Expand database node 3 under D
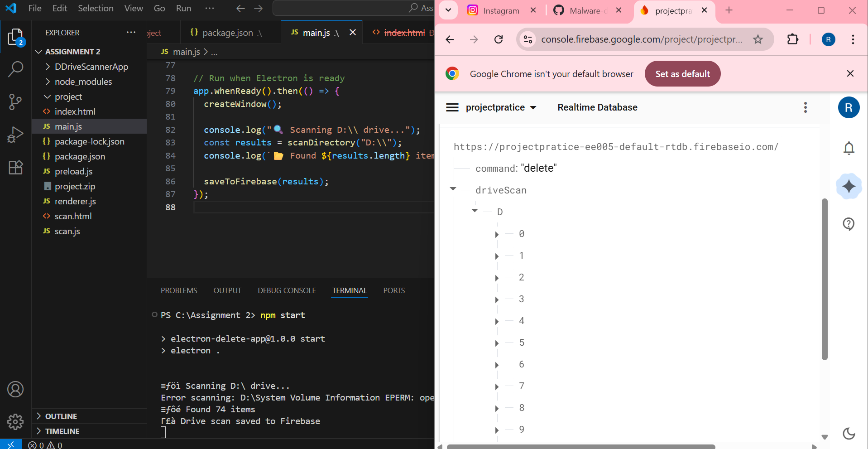Image resolution: width=868 pixels, height=449 pixels. tap(497, 299)
